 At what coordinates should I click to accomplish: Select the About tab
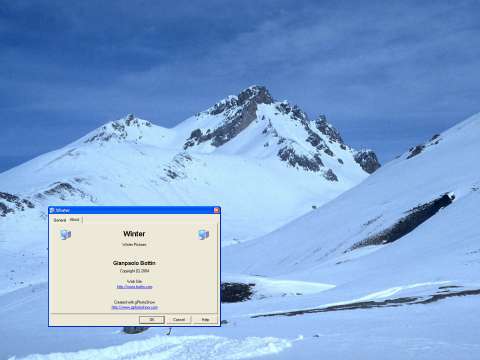[x=75, y=220]
